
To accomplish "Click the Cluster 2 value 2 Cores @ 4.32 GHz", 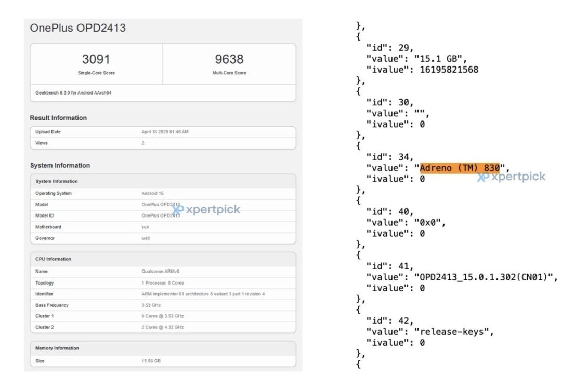I will 163,327.
